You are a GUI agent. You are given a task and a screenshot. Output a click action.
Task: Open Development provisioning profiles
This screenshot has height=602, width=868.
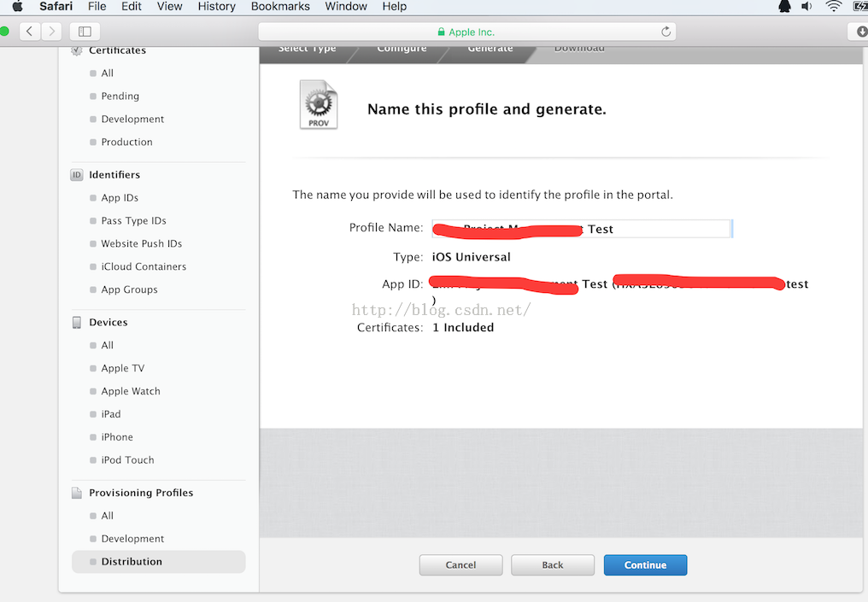click(132, 539)
